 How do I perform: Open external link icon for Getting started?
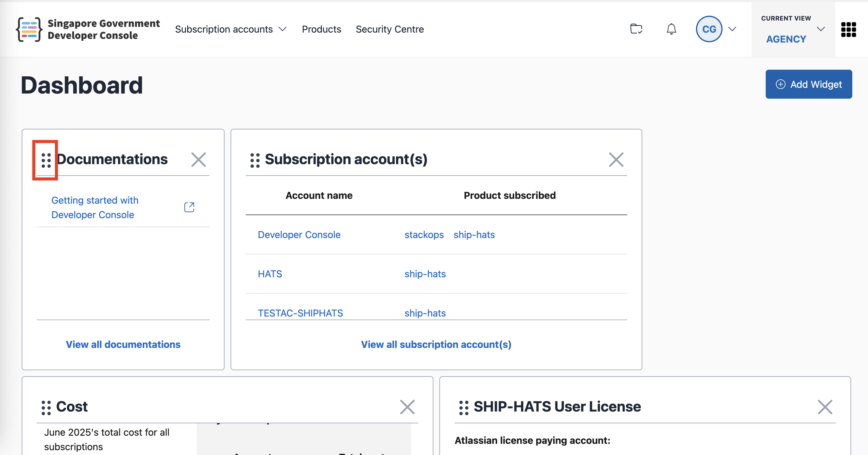tap(189, 207)
